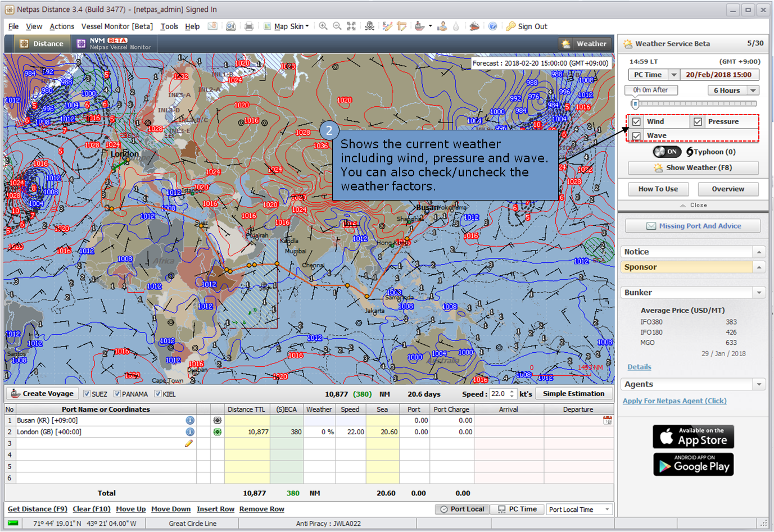This screenshot has height=532, width=774.
Task: Click the ECA zone pencil icon
Action: tap(387, 26)
